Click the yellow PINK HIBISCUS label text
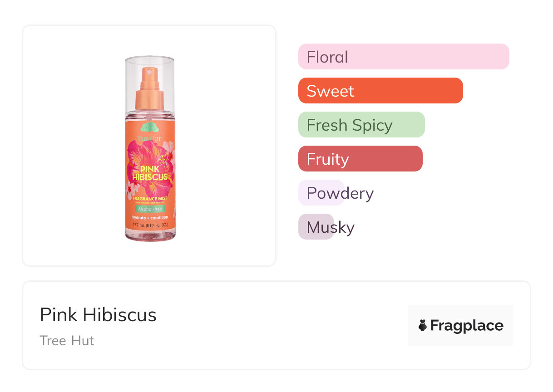The width and height of the screenshot is (553, 392). coord(150,173)
